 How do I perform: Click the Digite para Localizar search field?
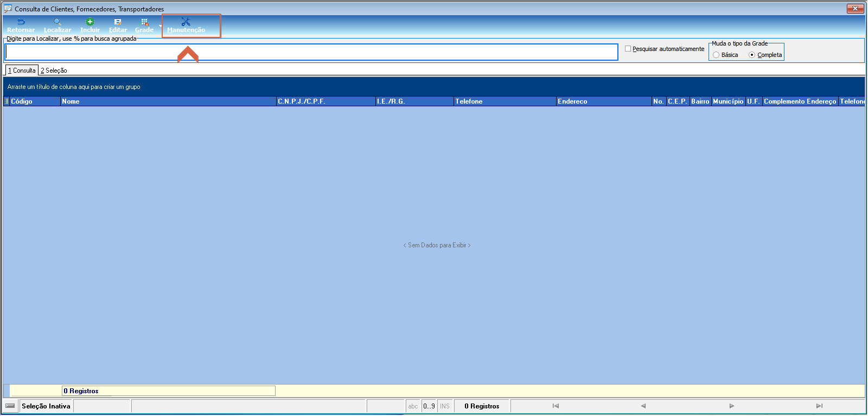coord(311,52)
